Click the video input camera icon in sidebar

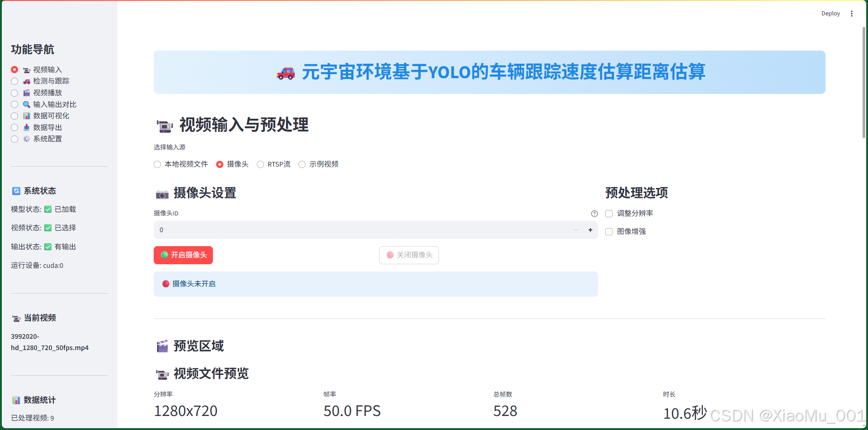[x=26, y=69]
